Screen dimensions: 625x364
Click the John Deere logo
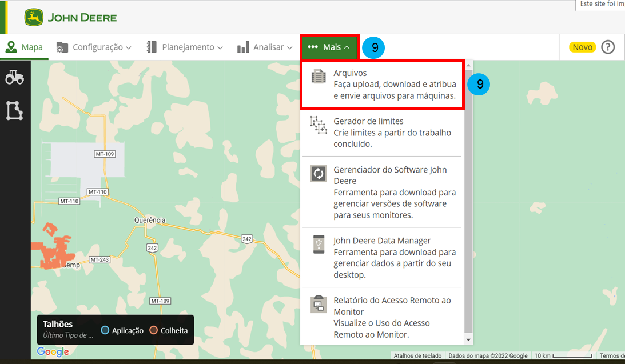click(x=70, y=17)
